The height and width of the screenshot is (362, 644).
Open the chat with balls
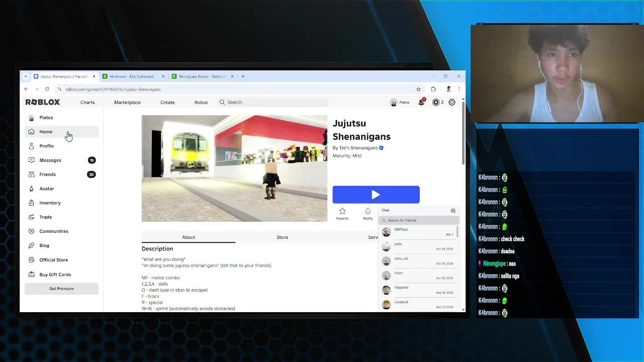point(418,246)
